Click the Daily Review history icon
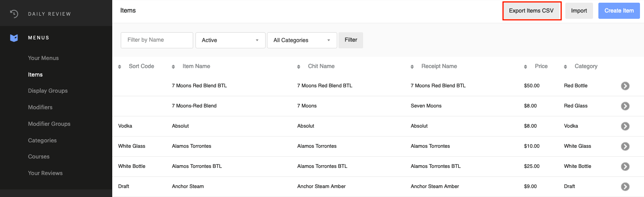Screen dimensions: 644x197 pos(14,14)
